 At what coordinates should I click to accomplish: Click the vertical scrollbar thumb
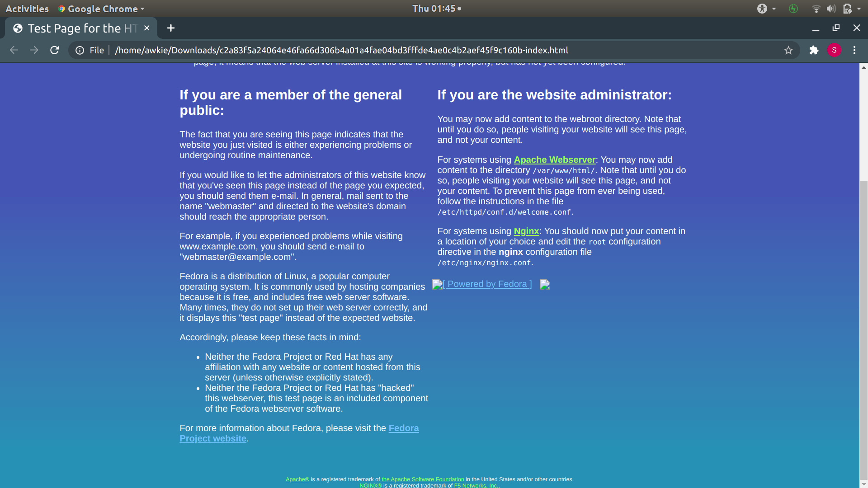point(864,329)
